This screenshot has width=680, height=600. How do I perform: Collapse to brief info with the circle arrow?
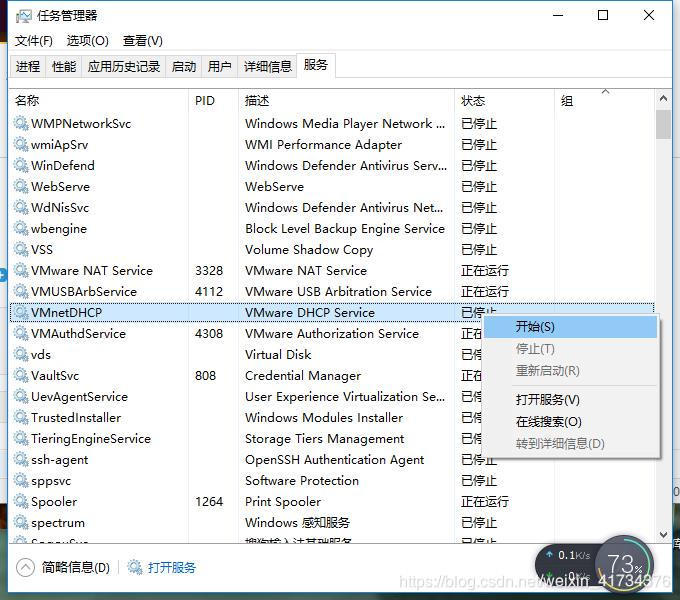25,567
